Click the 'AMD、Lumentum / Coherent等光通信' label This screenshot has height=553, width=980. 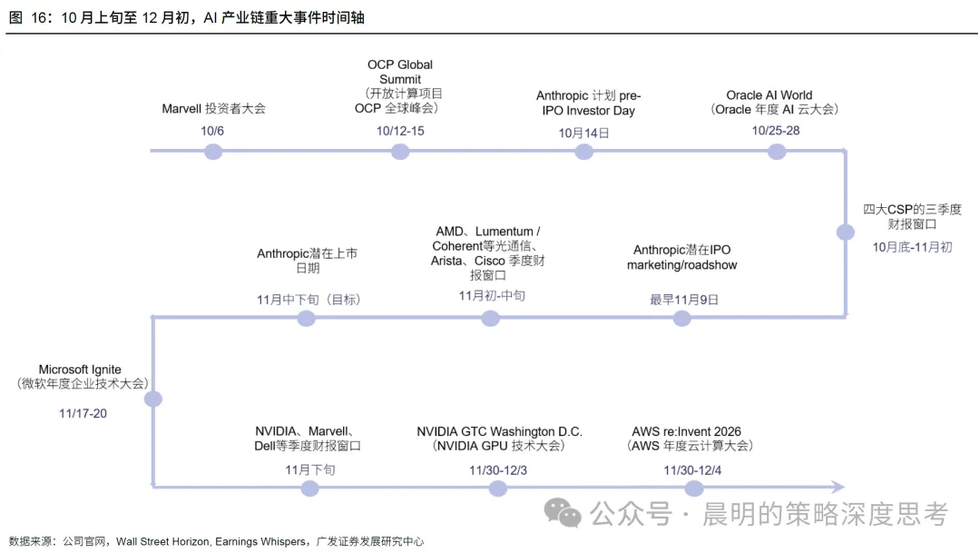click(x=487, y=253)
